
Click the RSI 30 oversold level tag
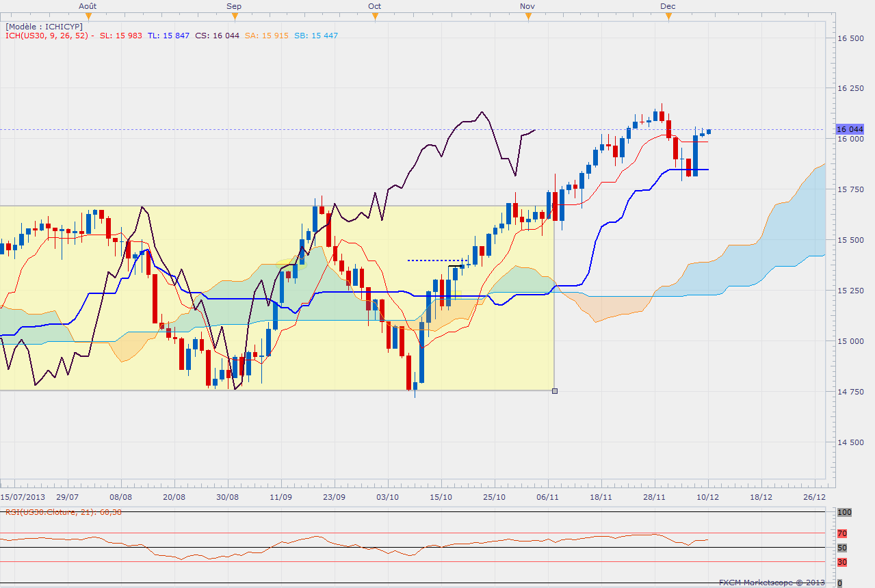tap(842, 562)
